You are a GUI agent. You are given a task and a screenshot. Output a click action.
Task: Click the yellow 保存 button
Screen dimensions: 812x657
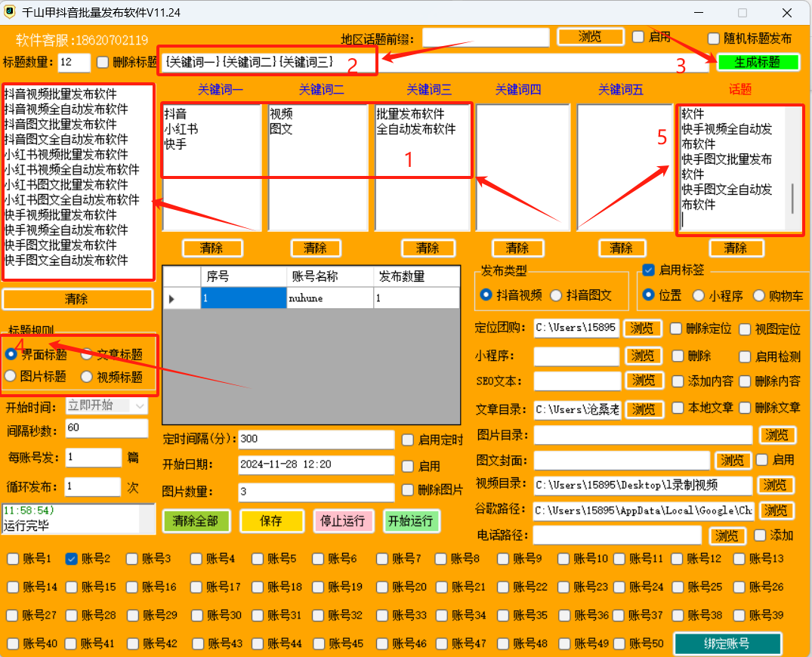coord(271,521)
